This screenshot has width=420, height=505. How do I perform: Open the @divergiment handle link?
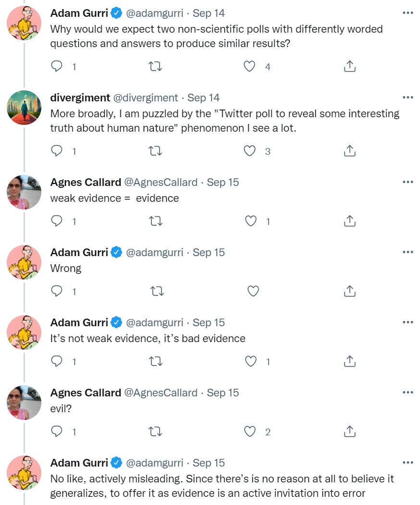pyautogui.click(x=145, y=98)
